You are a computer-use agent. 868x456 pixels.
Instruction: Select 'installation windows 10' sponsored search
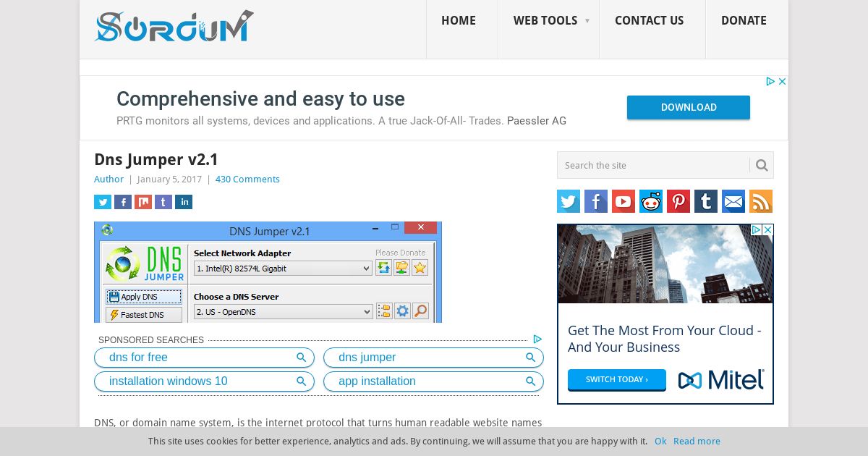[x=204, y=381]
